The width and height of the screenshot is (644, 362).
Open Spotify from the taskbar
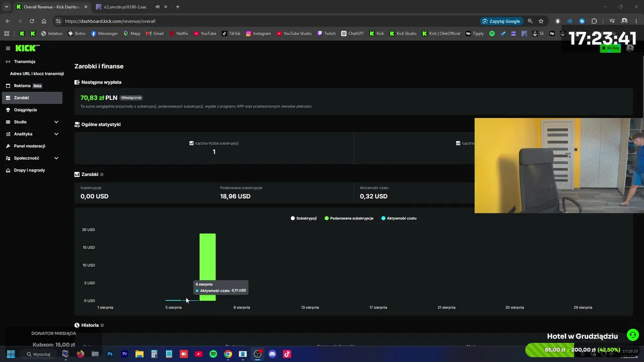[x=213, y=354]
